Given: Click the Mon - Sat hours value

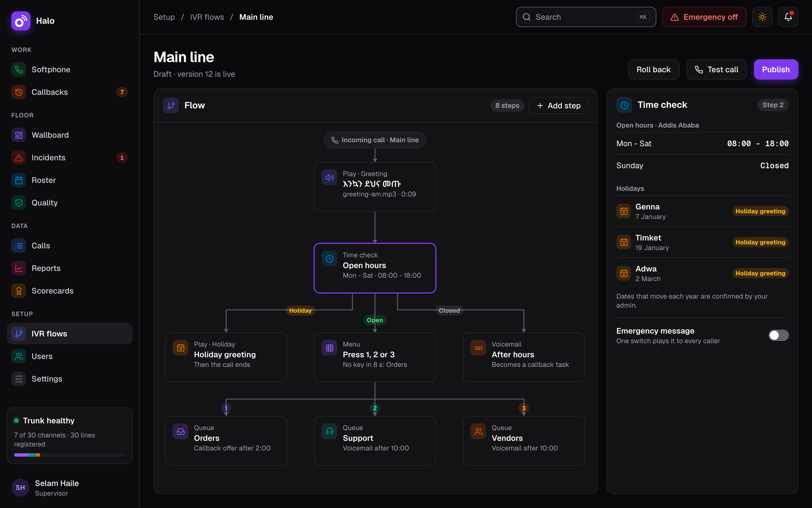Looking at the screenshot, I should [758, 144].
